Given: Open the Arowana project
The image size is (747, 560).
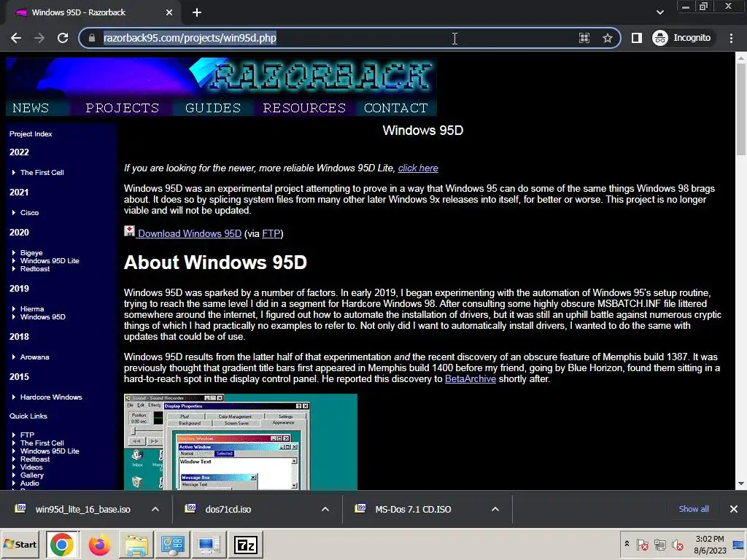Looking at the screenshot, I should click(35, 357).
